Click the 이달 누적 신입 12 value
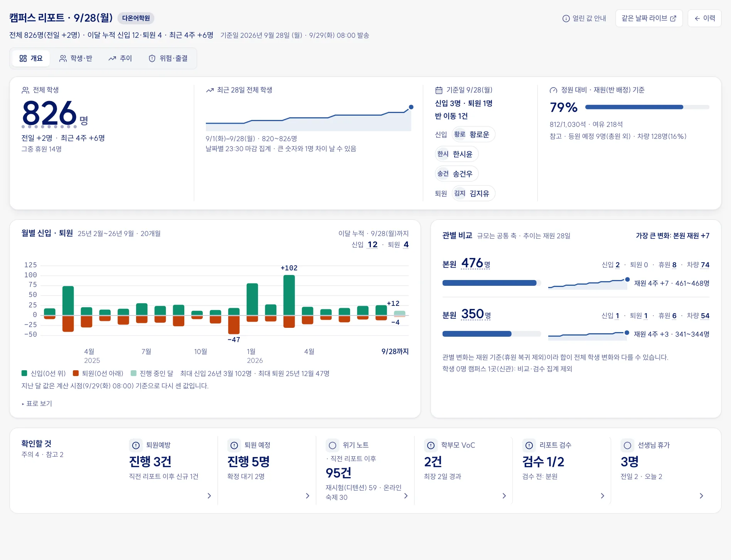Image resolution: width=731 pixels, height=560 pixels. click(372, 245)
